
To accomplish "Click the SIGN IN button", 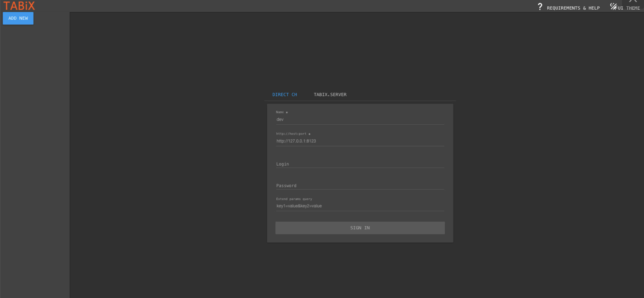I will [x=360, y=228].
